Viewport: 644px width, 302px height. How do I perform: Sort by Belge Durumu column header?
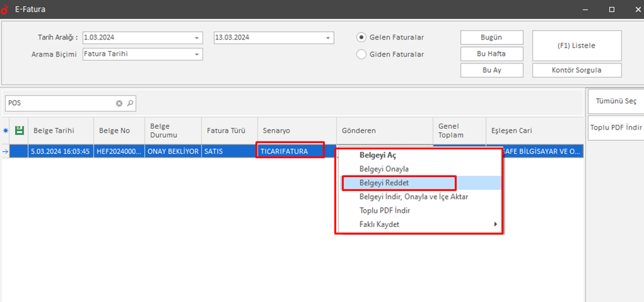pyautogui.click(x=173, y=131)
